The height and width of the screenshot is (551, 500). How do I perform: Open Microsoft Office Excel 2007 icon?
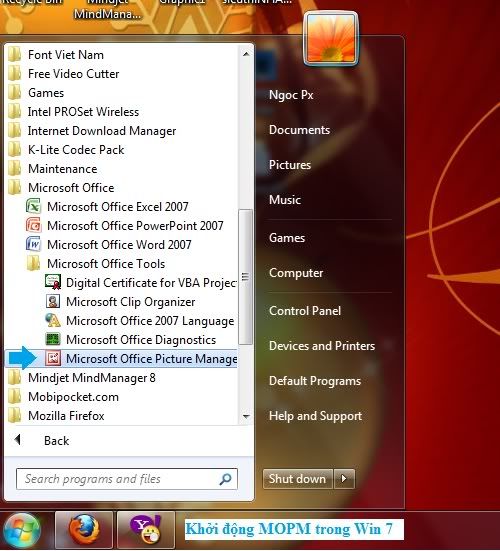coord(33,206)
